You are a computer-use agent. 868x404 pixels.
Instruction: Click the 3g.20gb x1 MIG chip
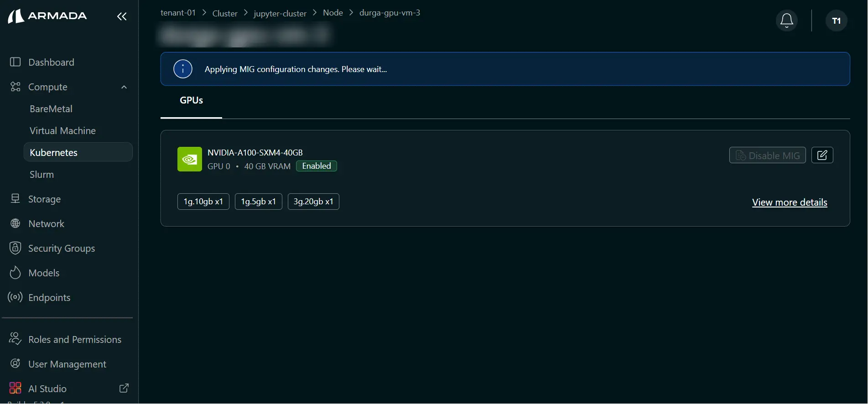click(313, 201)
